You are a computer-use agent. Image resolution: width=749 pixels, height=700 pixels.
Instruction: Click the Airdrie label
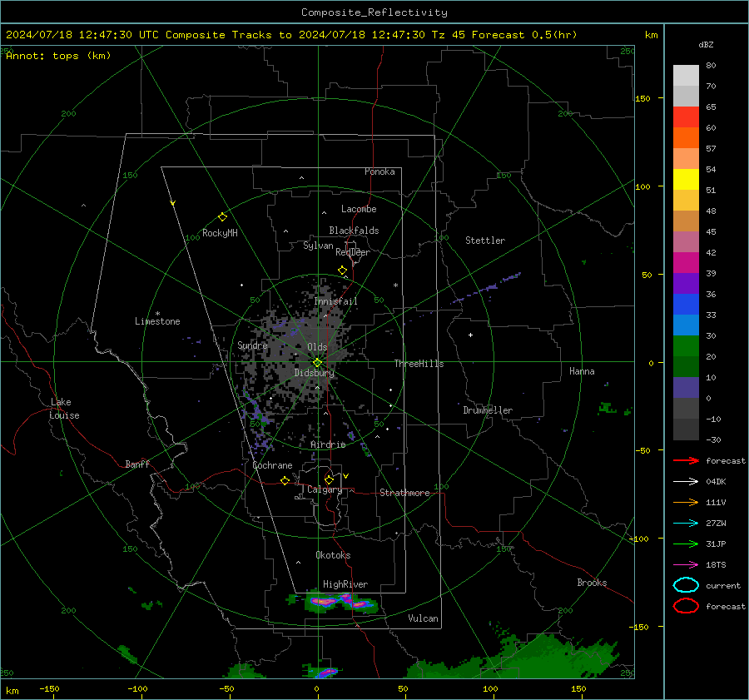(x=328, y=444)
